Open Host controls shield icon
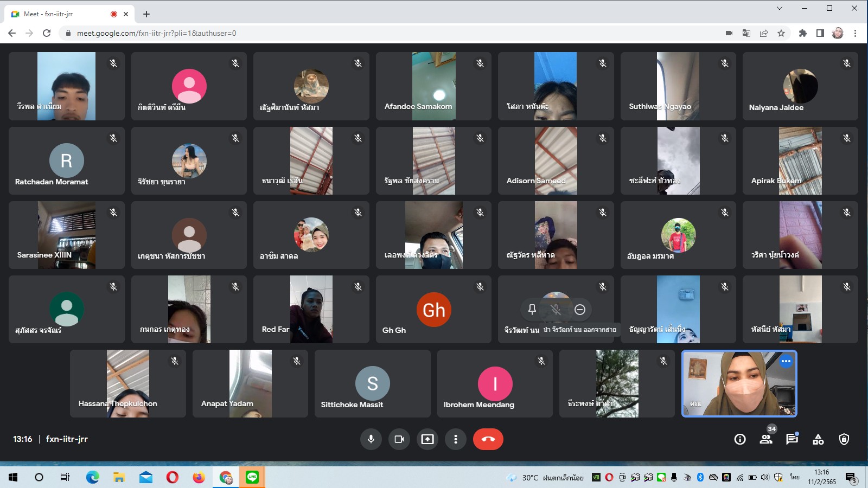868x488 pixels. coord(844,439)
